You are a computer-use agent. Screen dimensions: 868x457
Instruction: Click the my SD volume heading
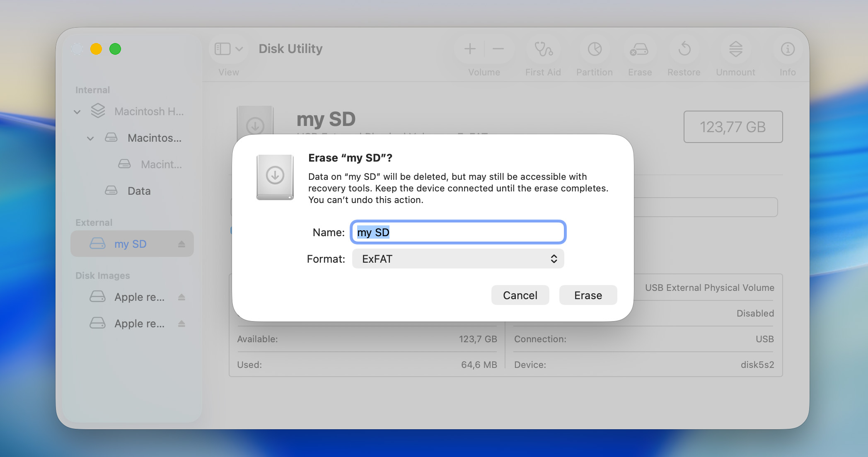(x=326, y=119)
